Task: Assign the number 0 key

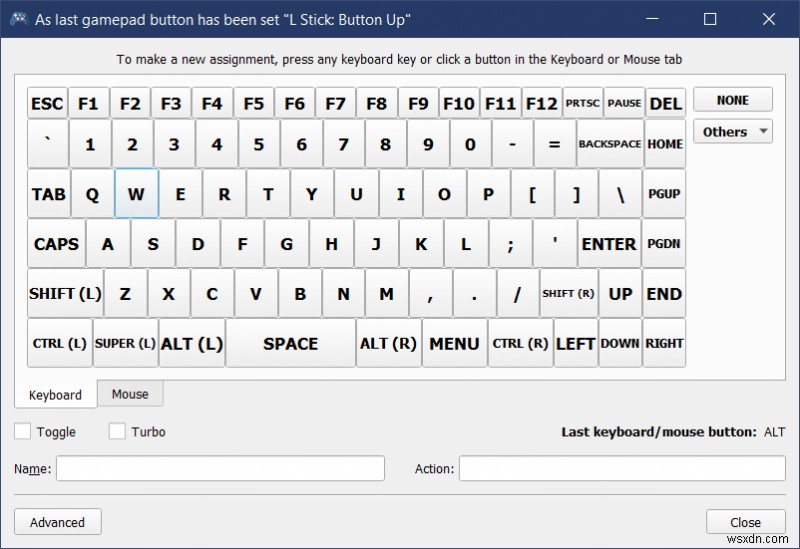Action: [470, 144]
